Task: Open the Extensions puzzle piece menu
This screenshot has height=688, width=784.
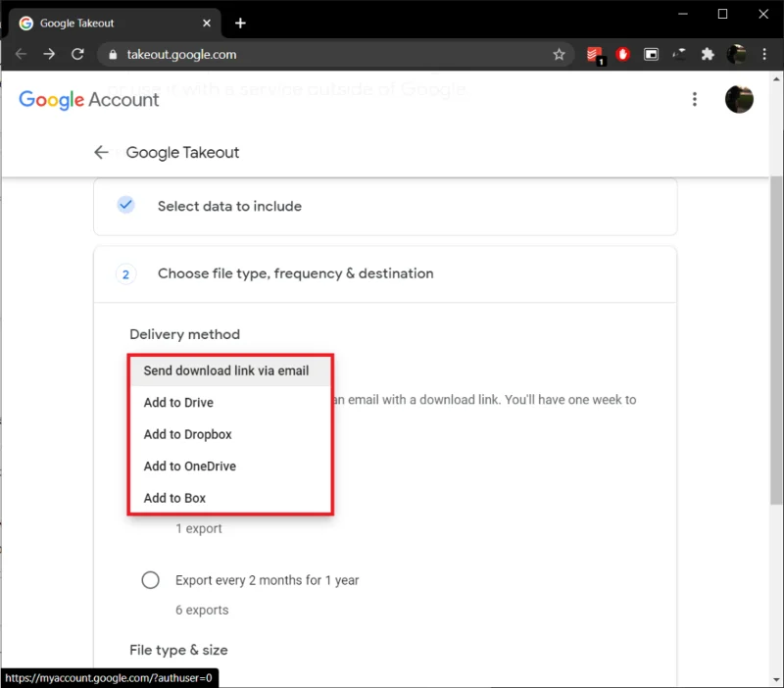Action: click(x=708, y=54)
